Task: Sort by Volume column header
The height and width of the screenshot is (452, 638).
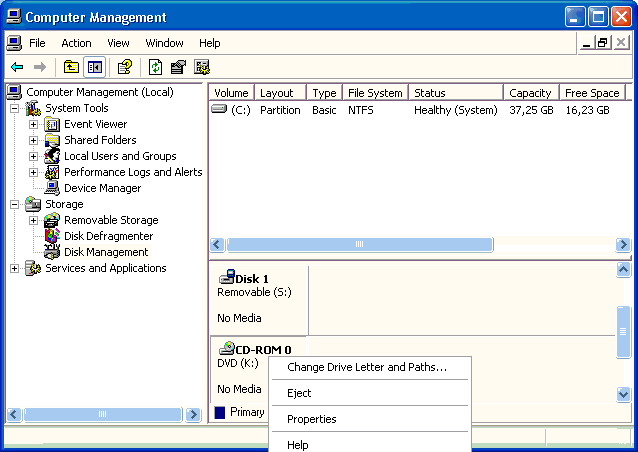Action: point(232,93)
